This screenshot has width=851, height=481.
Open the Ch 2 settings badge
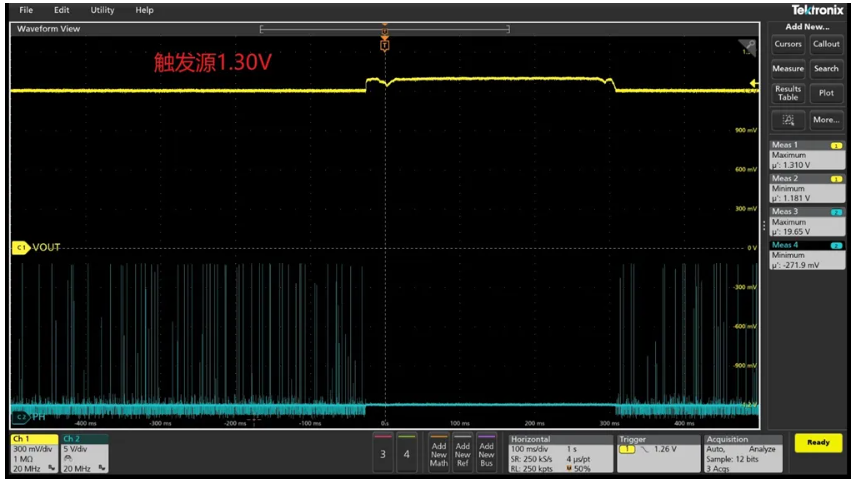pyautogui.click(x=83, y=453)
